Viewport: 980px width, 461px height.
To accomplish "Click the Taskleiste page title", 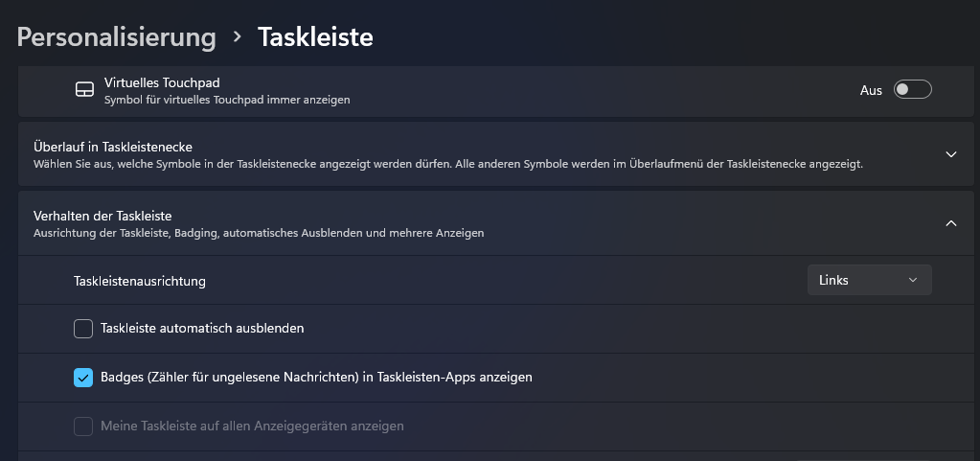I will point(315,37).
